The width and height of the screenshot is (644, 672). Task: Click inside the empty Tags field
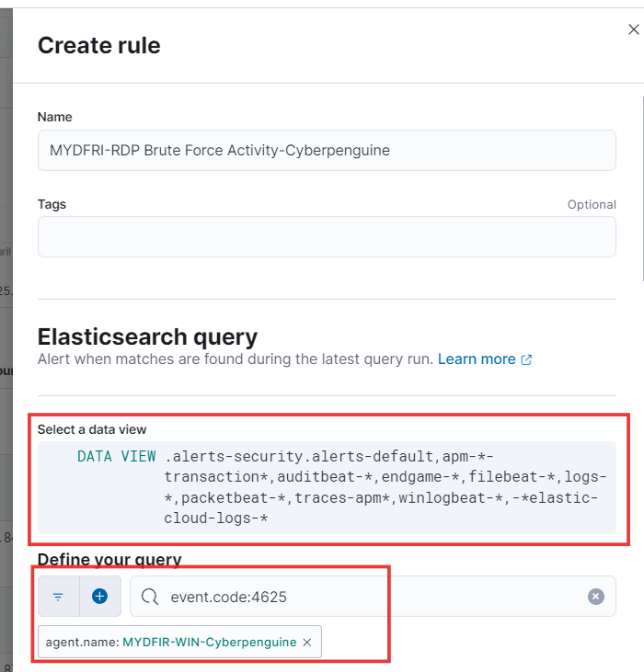pyautogui.click(x=327, y=237)
